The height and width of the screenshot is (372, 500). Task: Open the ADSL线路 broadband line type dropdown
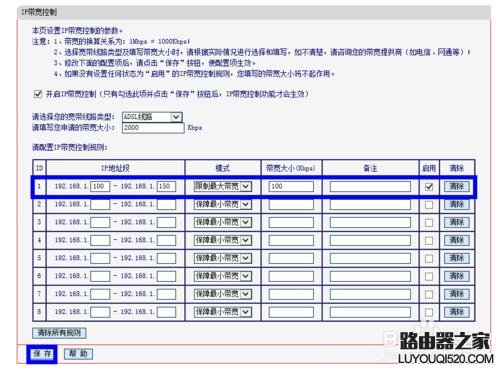coord(152,117)
